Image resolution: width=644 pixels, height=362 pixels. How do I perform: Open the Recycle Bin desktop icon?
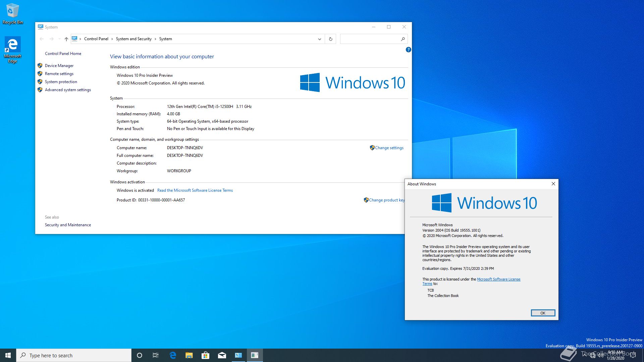[12, 13]
